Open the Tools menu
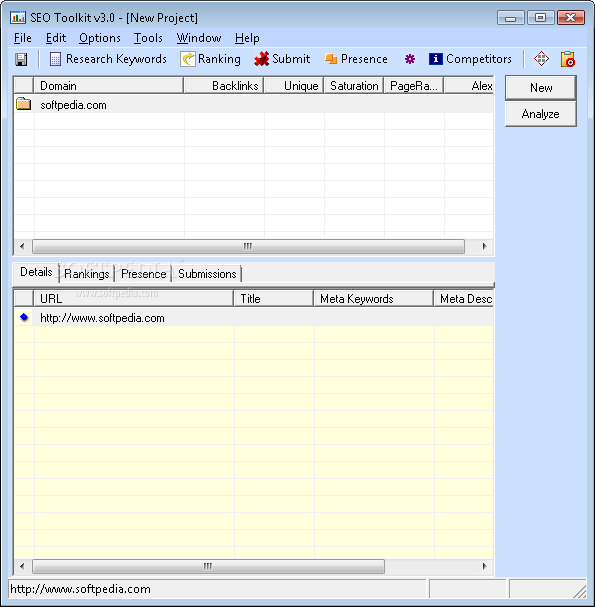Screen dimensions: 595x607 click(x=148, y=38)
